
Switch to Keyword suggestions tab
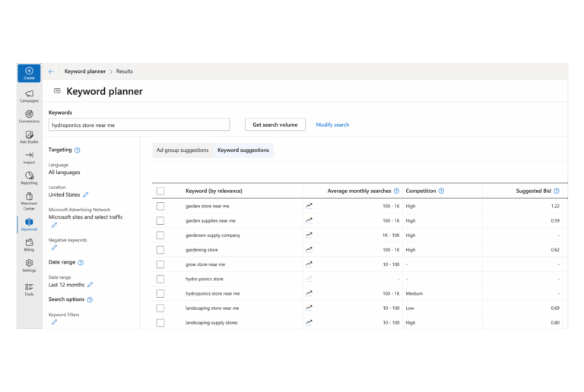(x=243, y=150)
